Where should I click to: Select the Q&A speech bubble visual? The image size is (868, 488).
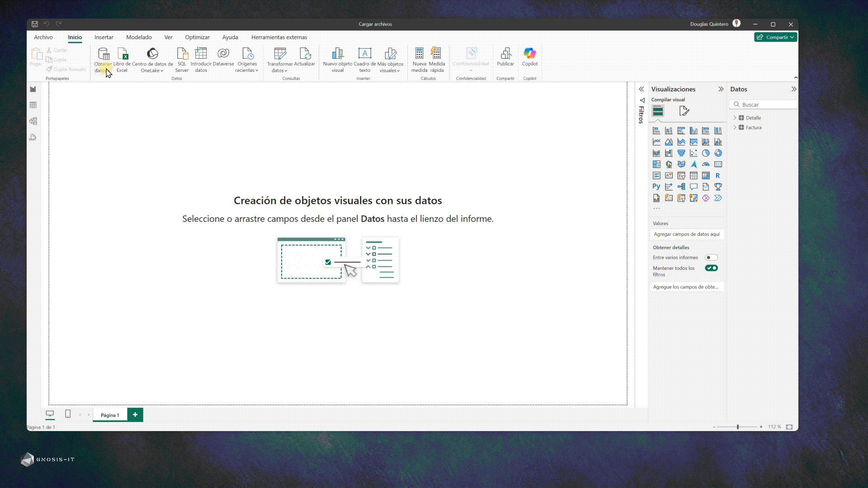tap(693, 187)
